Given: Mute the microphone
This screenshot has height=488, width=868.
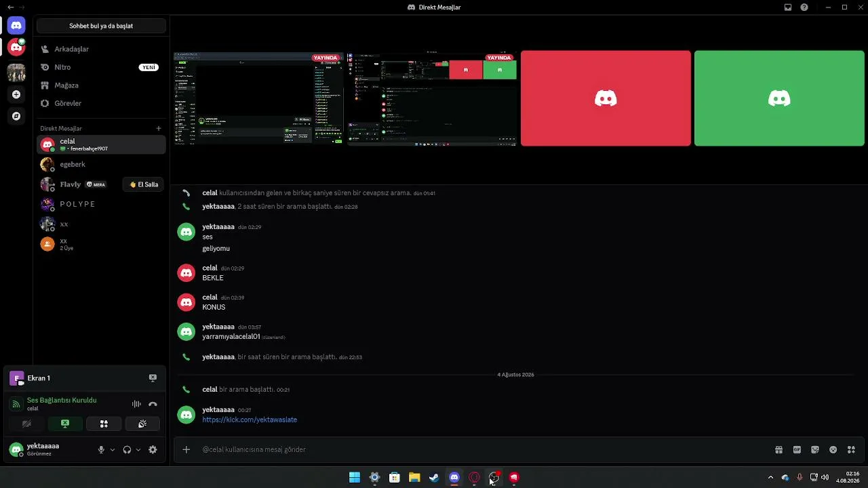Looking at the screenshot, I should pyautogui.click(x=101, y=449).
